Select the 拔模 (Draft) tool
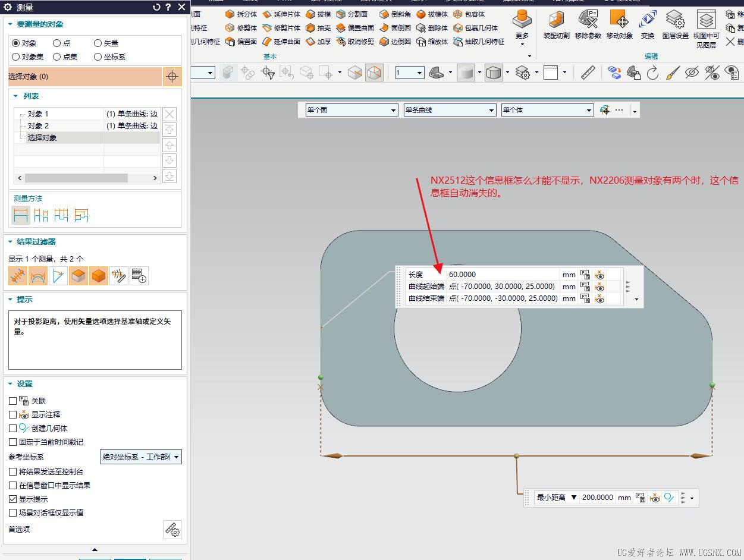Screen dimensions: 744x560 (x=318, y=14)
